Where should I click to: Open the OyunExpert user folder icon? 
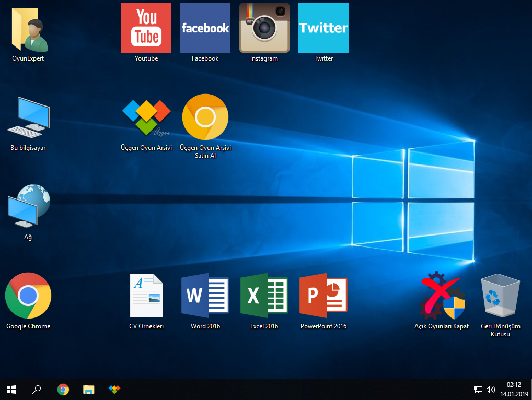[30, 30]
